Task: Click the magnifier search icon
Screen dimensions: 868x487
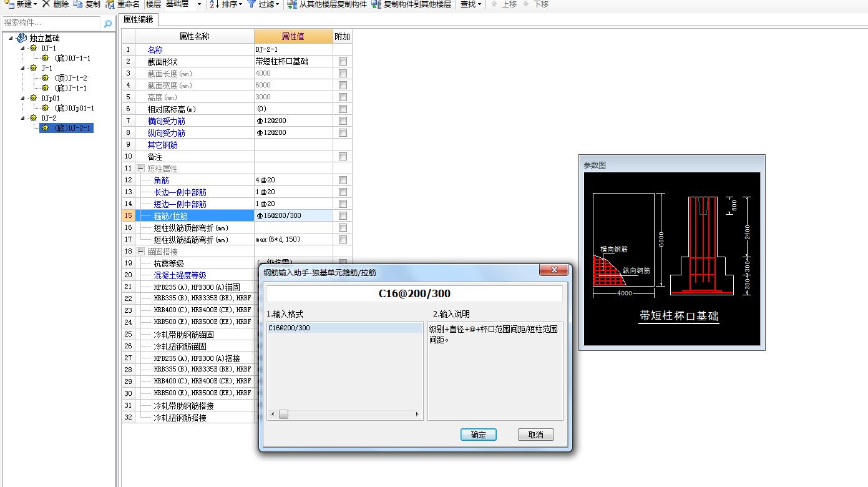Action: (x=107, y=24)
